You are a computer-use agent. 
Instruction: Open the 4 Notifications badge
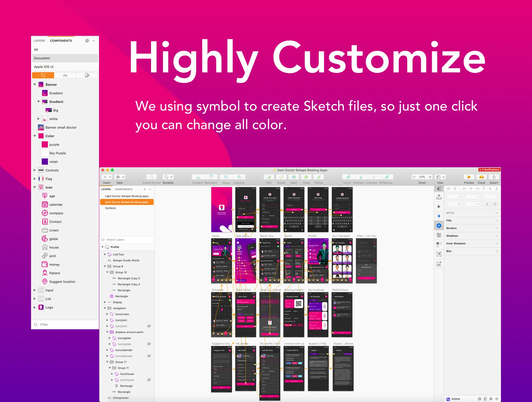click(x=489, y=170)
